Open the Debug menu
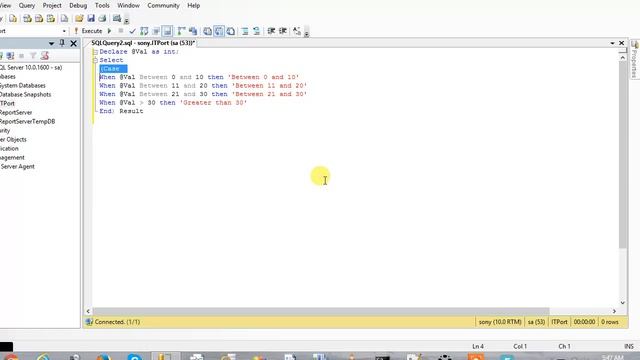Image resolution: width=640 pixels, height=360 pixels. [x=78, y=6]
